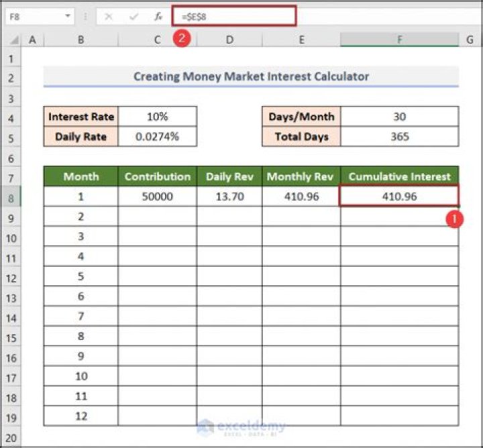Click the Cancel X icon in formula bar
483x448 pixels.
tap(109, 16)
